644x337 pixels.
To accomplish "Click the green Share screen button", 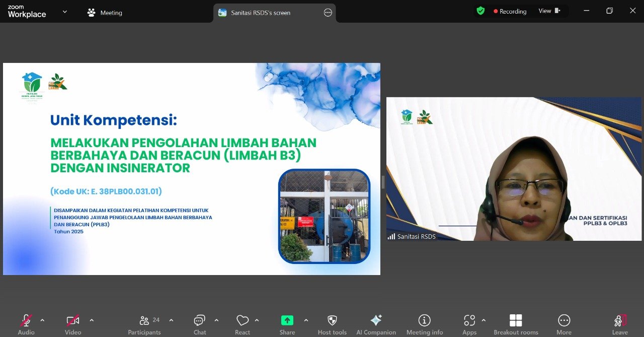I will [287, 324].
